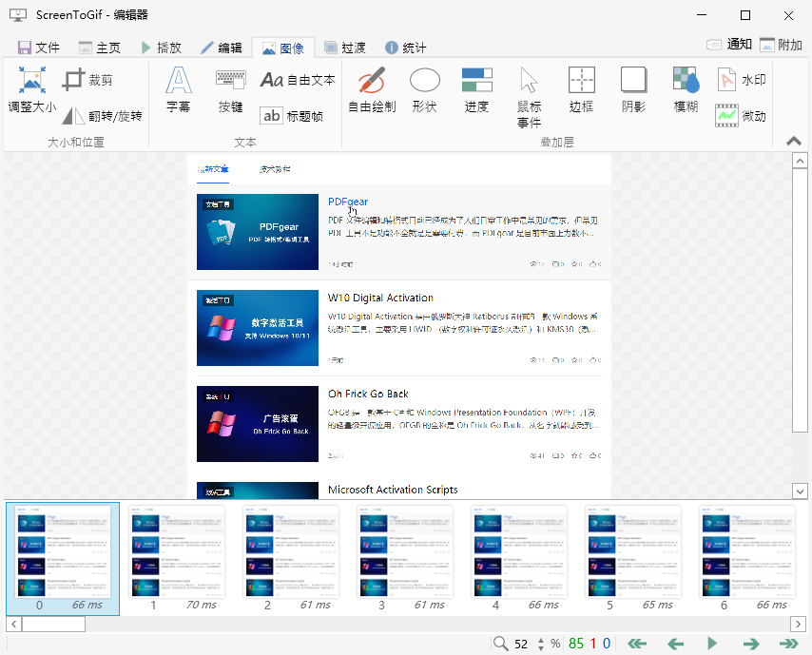Select frame 3 thumbnail

(x=405, y=559)
